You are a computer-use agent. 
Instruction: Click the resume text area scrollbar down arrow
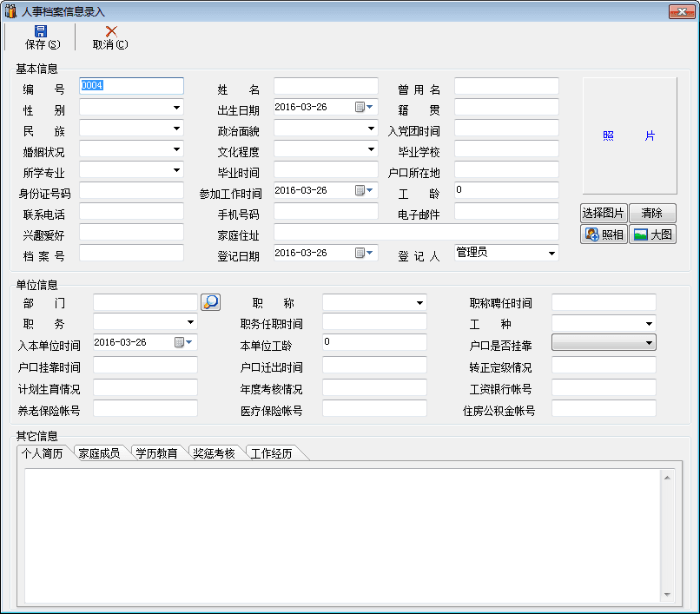click(667, 595)
